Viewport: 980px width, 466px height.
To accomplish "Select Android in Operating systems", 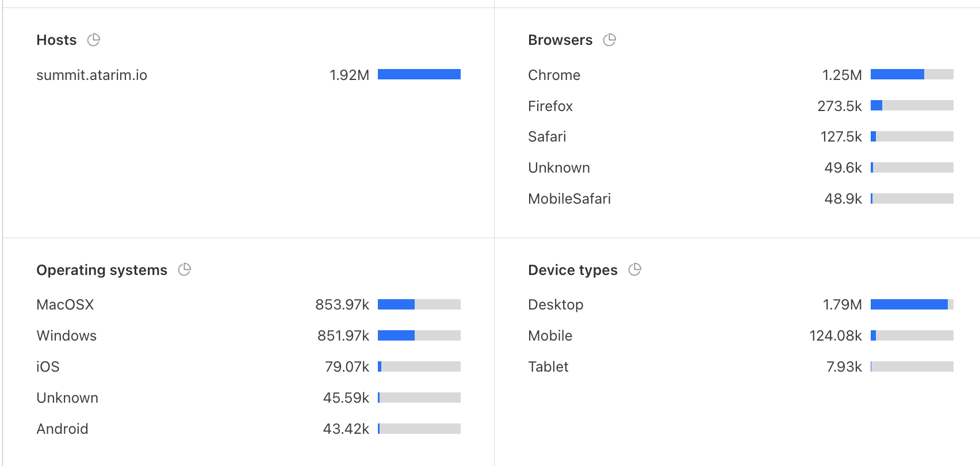I will point(62,429).
